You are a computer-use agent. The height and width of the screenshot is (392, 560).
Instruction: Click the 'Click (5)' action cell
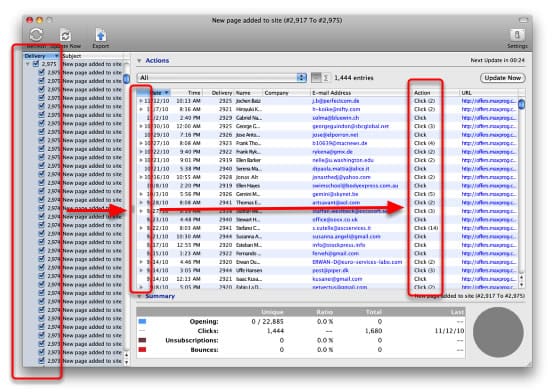point(424,194)
